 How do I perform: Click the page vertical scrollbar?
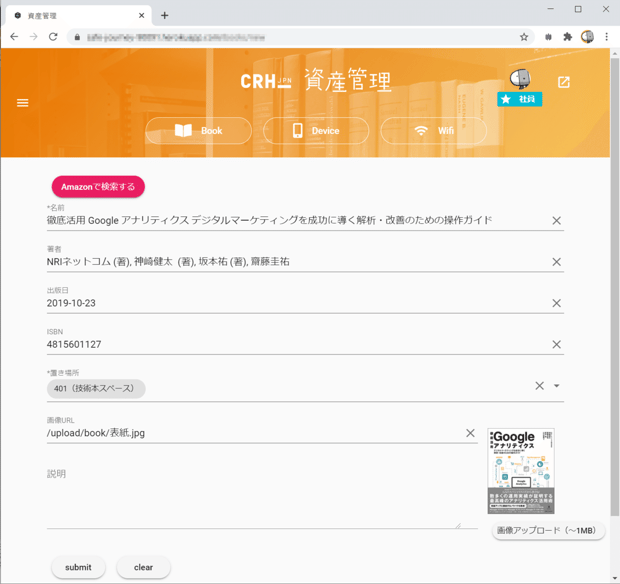pos(614,287)
